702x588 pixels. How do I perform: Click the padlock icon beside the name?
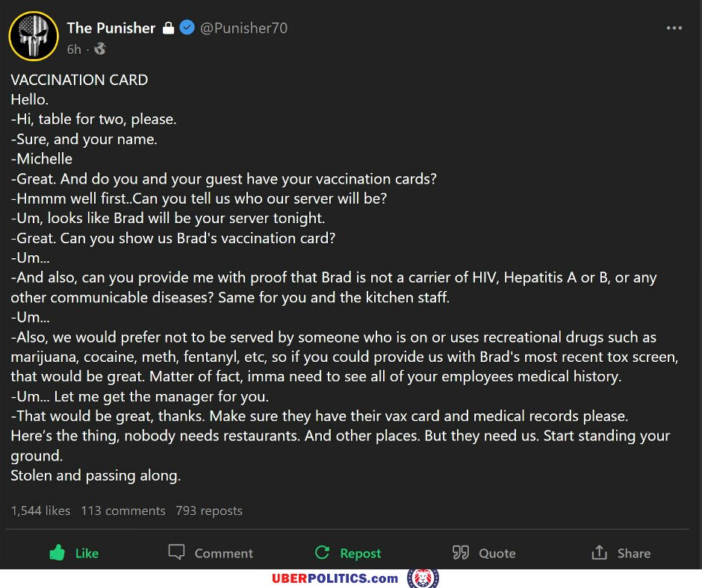[x=169, y=28]
